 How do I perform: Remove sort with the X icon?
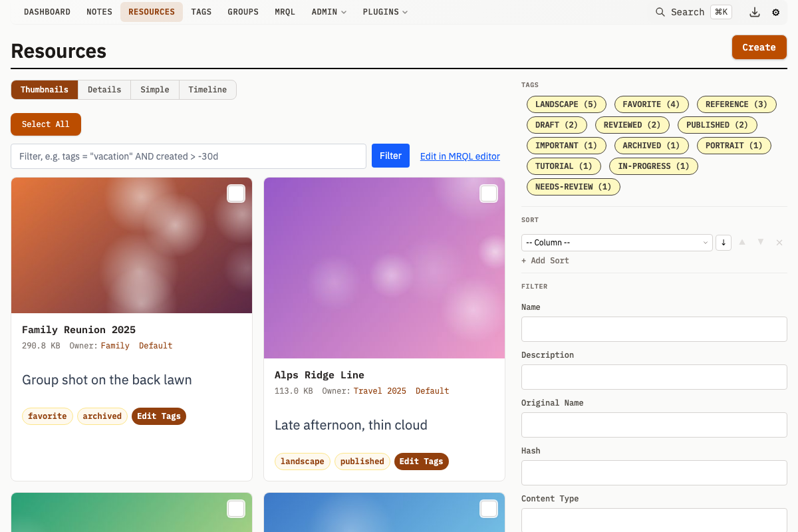[779, 243]
